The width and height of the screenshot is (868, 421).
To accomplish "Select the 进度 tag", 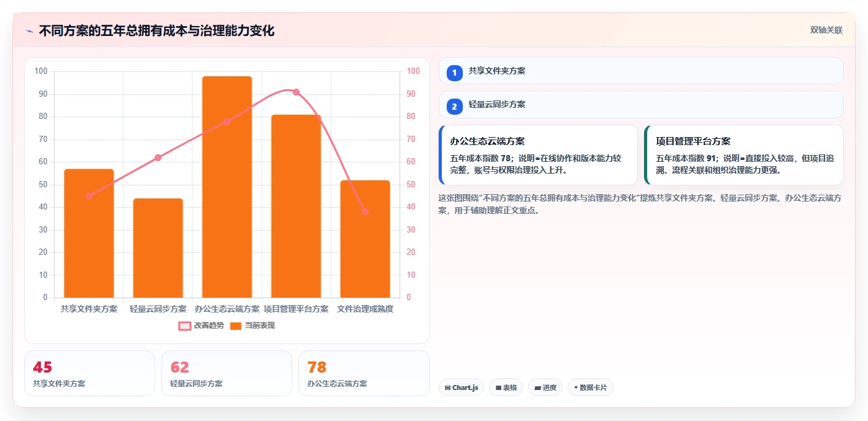I will click(545, 388).
